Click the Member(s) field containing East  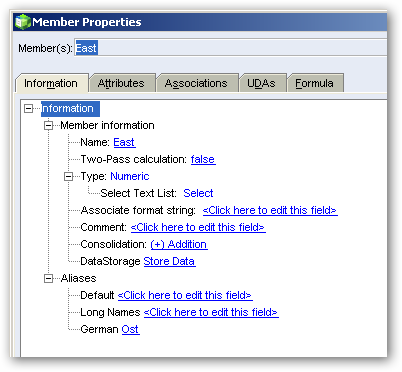(x=230, y=48)
